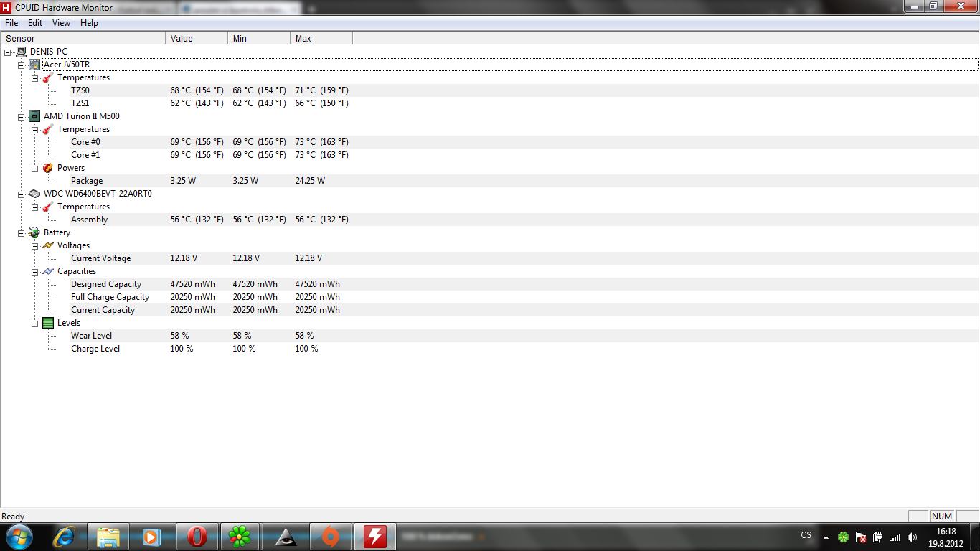
Task: Click the pyramid eye icon on taskbar
Action: pyautogui.click(x=286, y=536)
